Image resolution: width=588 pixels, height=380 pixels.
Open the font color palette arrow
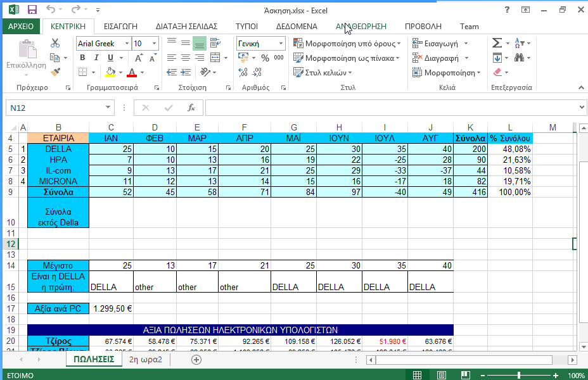pyautogui.click(x=142, y=72)
